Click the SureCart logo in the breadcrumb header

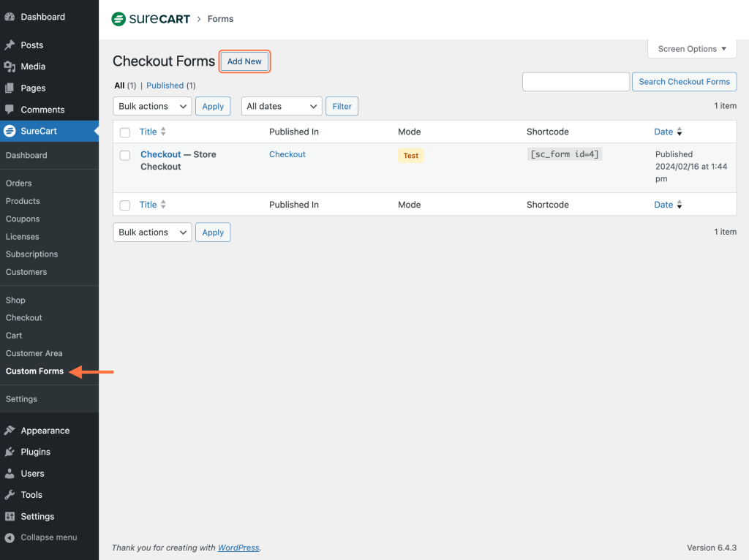150,18
